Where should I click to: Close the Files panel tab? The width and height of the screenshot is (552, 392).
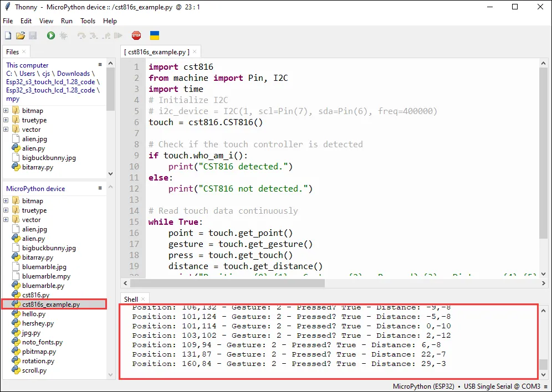(x=25, y=52)
